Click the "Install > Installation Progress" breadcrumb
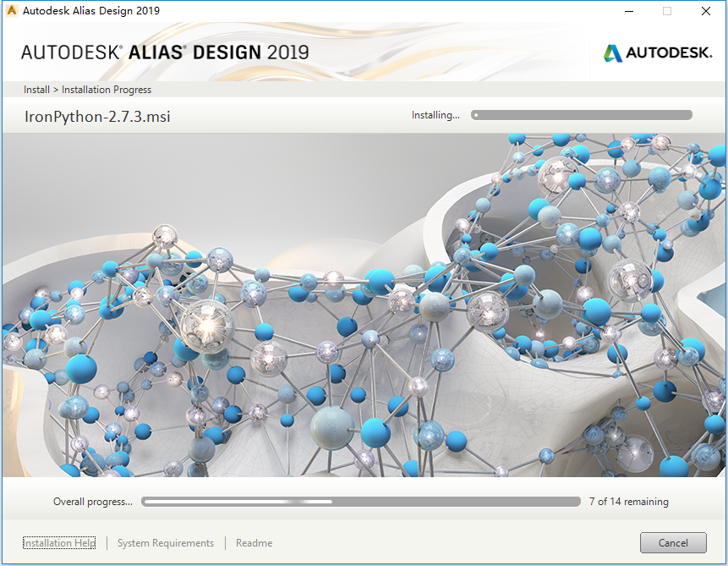This screenshot has width=728, height=566. (87, 90)
